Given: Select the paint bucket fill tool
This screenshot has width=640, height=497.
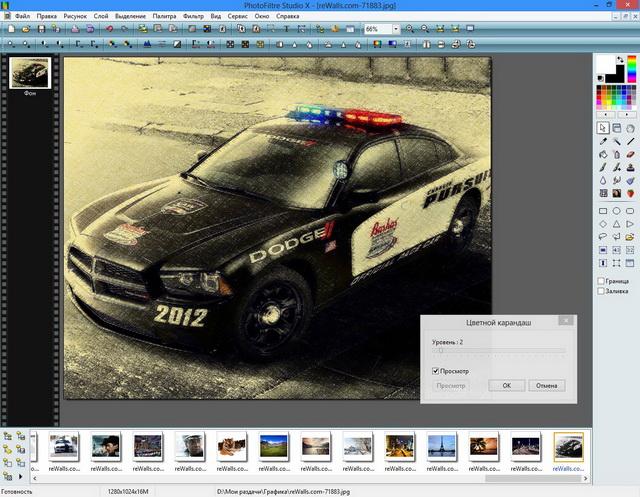Looking at the screenshot, I should pyautogui.click(x=603, y=155).
